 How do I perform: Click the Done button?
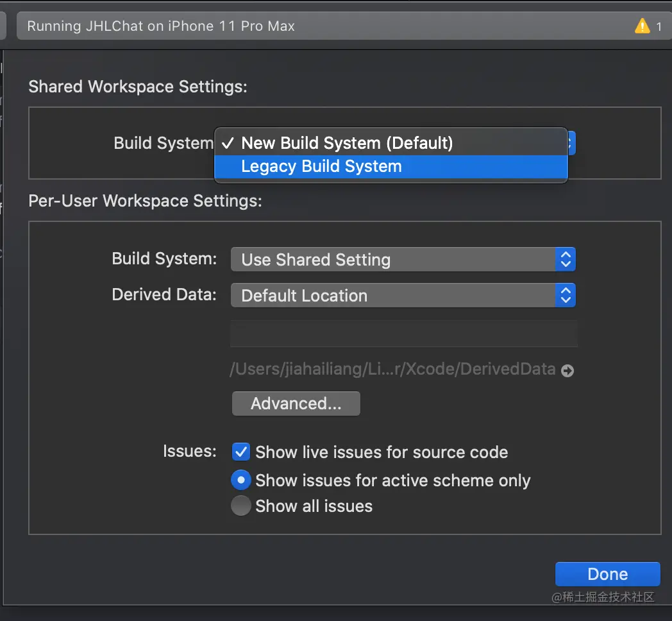click(x=608, y=574)
